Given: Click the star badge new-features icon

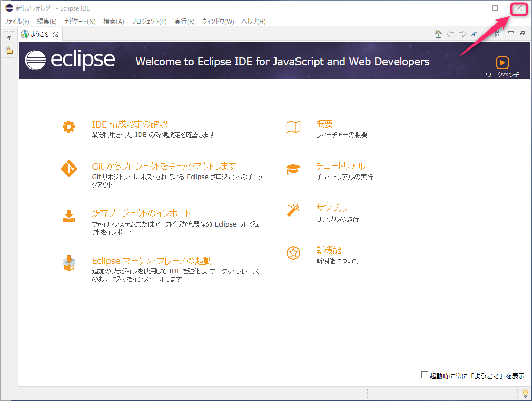Looking at the screenshot, I should (x=293, y=253).
